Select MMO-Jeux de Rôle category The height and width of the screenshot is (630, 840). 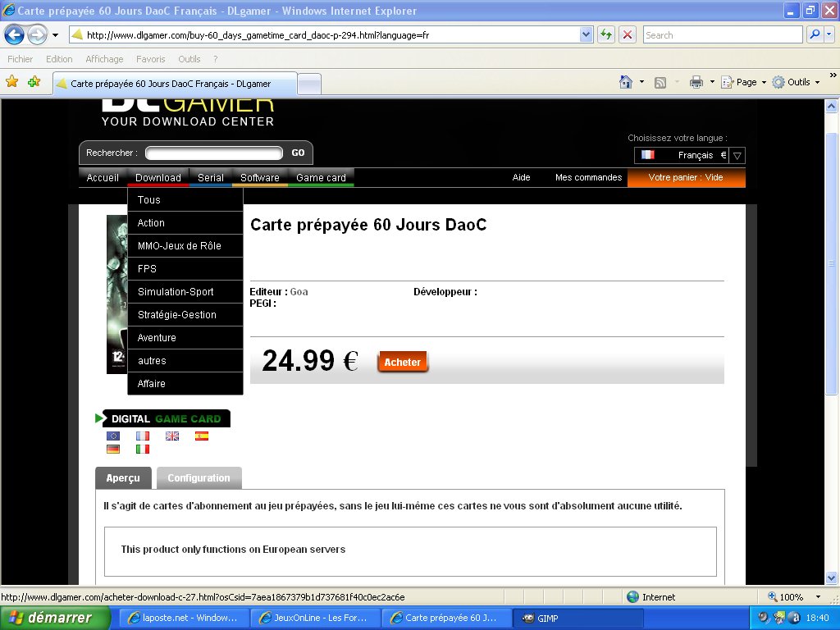coord(185,246)
